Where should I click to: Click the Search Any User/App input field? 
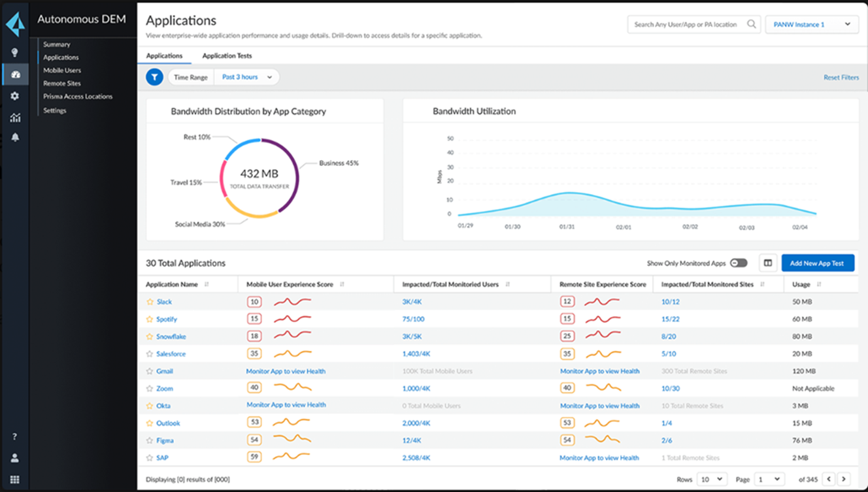pos(685,24)
